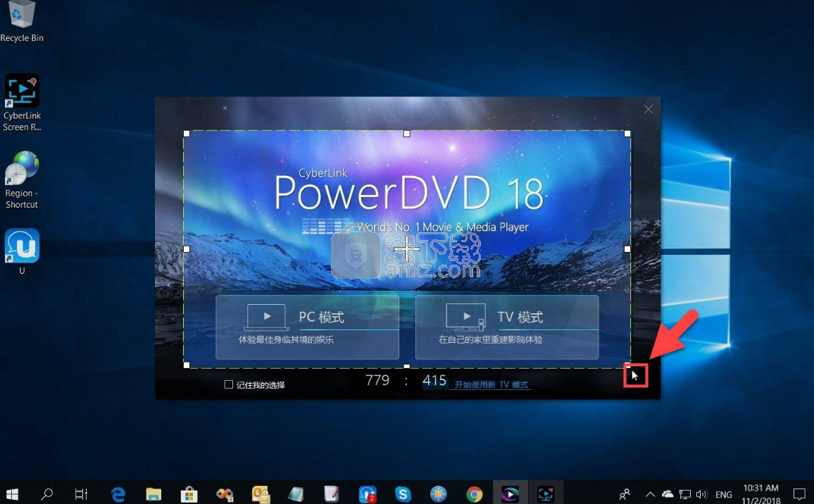Open the U app with notification badge
The width and height of the screenshot is (814, 504).
pos(367,493)
